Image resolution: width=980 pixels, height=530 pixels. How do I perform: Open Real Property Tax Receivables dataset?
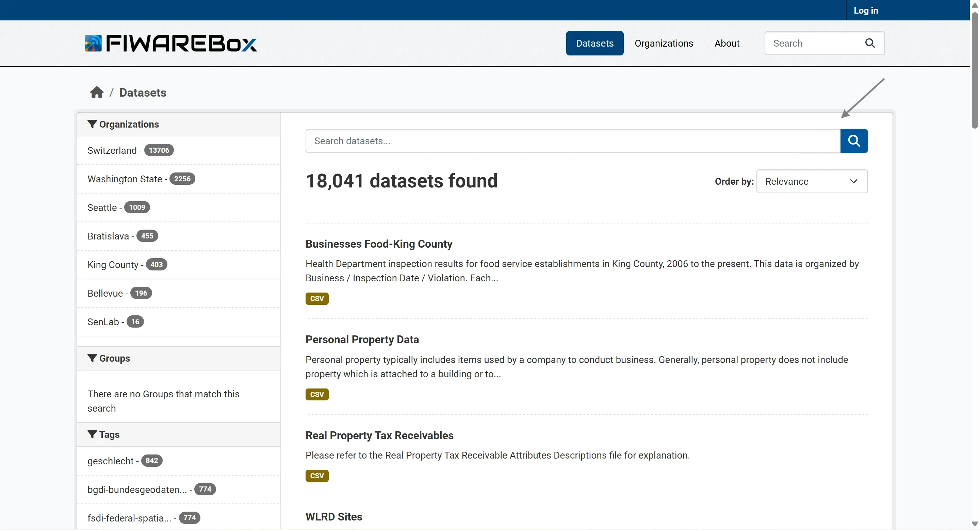(379, 435)
